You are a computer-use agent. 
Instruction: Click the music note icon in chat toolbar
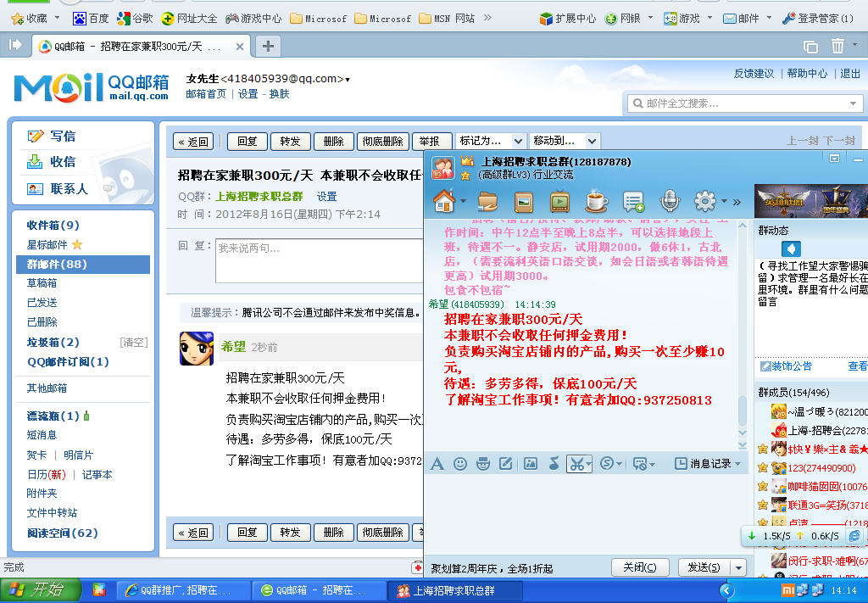pos(554,464)
